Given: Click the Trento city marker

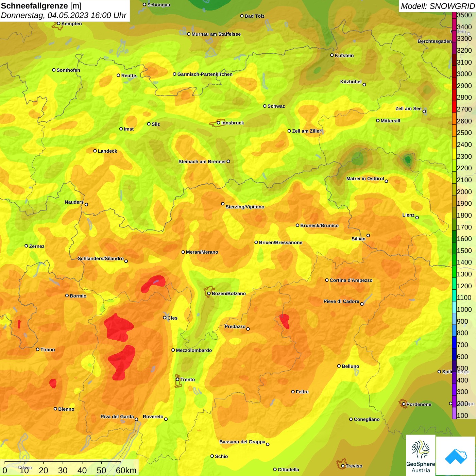Looking at the screenshot, I should [x=177, y=379].
